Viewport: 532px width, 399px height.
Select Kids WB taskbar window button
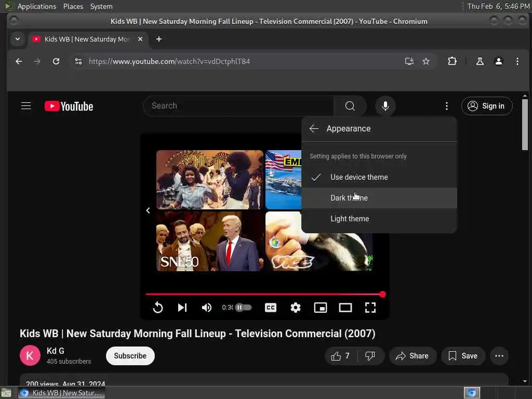pos(61,393)
